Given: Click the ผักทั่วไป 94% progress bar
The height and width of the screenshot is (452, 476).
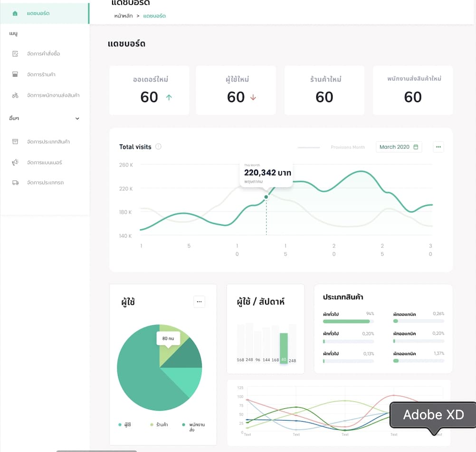Looking at the screenshot, I should coord(348,321).
